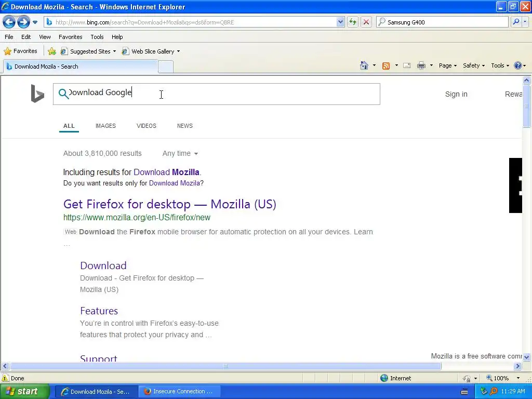Image resolution: width=532 pixels, height=399 pixels.
Task: Click the mozilla.org/en-US/firefox/new URL
Action: pos(137,218)
